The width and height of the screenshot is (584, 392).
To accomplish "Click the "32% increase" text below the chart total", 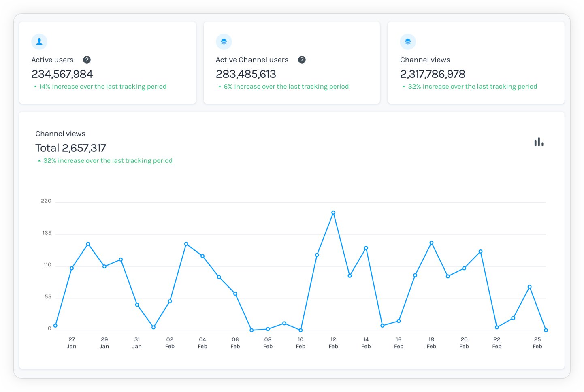I will point(108,160).
